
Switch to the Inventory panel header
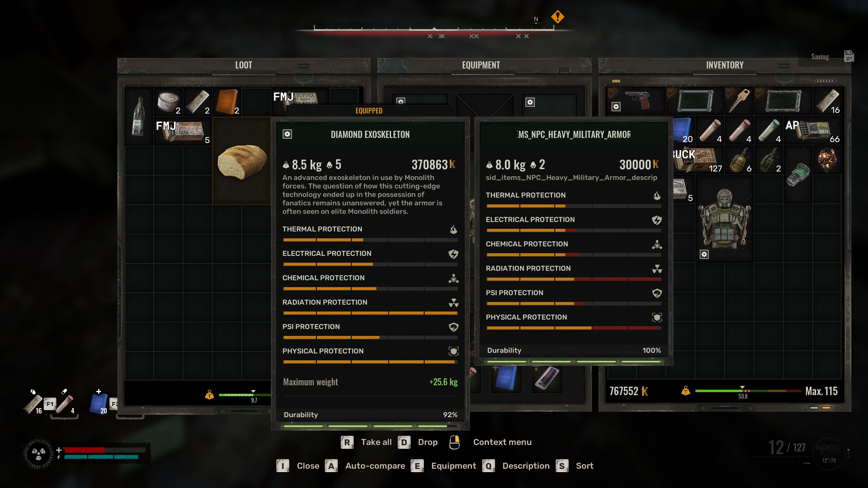coord(725,65)
